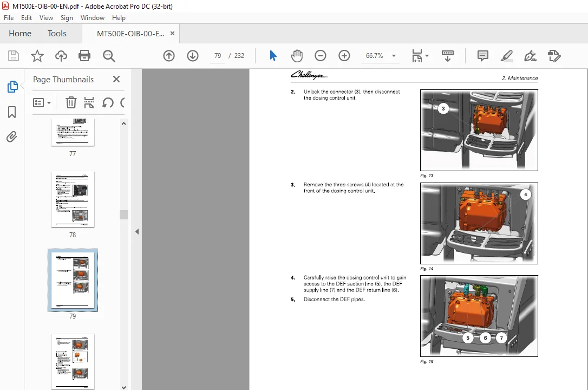Close the Page Thumbnails panel
Screen dimensions: 588x390
pyautogui.click(x=116, y=79)
